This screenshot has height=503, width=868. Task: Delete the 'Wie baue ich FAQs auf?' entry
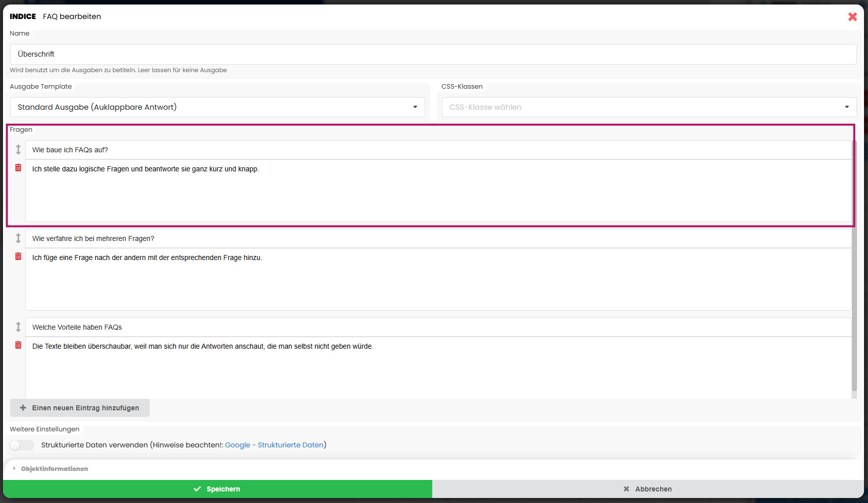pyautogui.click(x=18, y=168)
